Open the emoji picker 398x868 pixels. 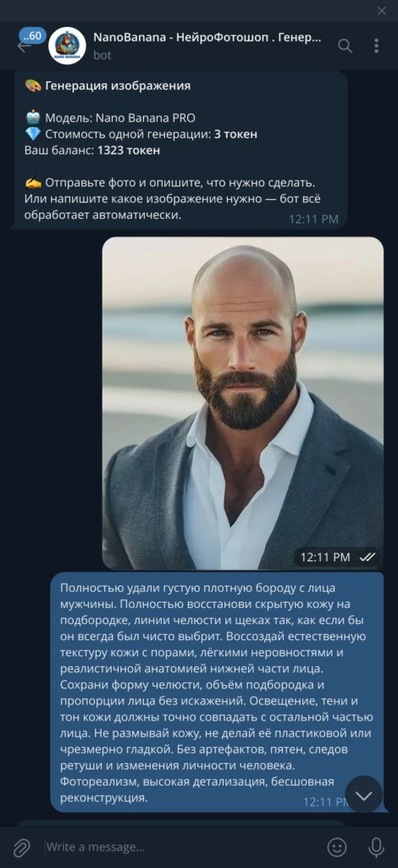click(337, 847)
